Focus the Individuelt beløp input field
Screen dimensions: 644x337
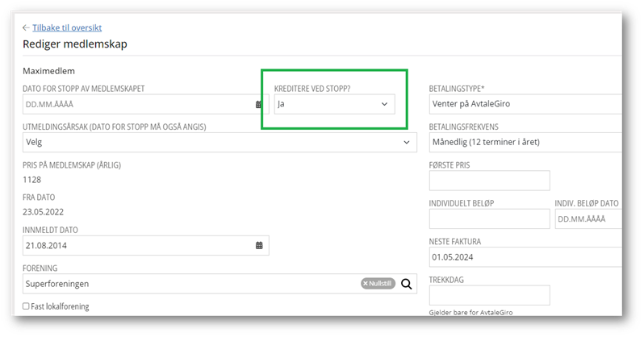489,219
